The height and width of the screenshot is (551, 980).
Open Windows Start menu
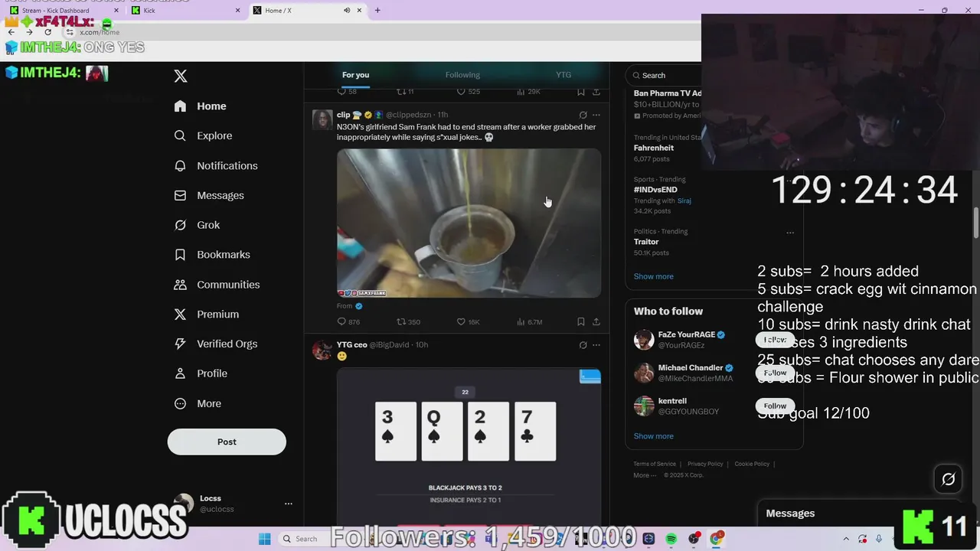264,539
